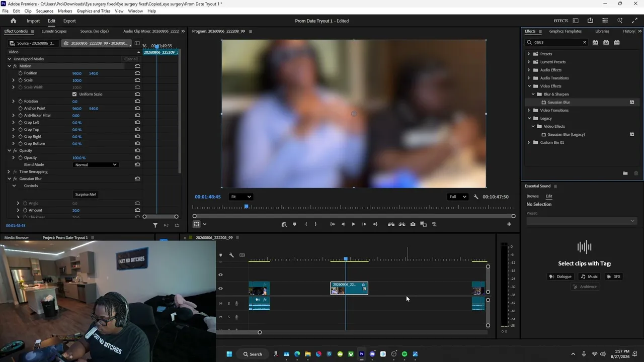Collapse the Blur & Sharpen folder
The height and width of the screenshot is (362, 644).
click(x=533, y=94)
